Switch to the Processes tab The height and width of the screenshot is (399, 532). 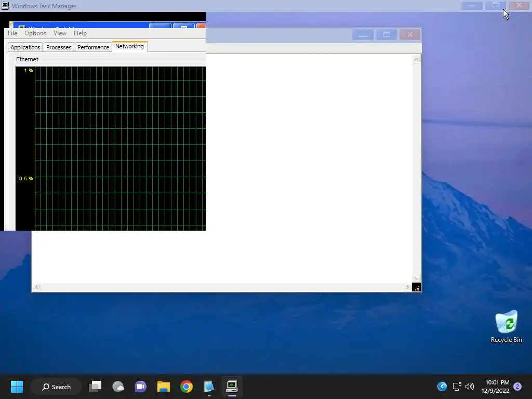coord(59,47)
